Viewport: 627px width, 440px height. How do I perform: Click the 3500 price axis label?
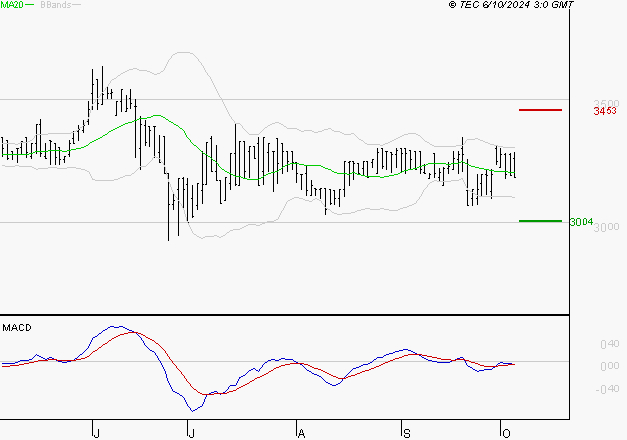607,103
